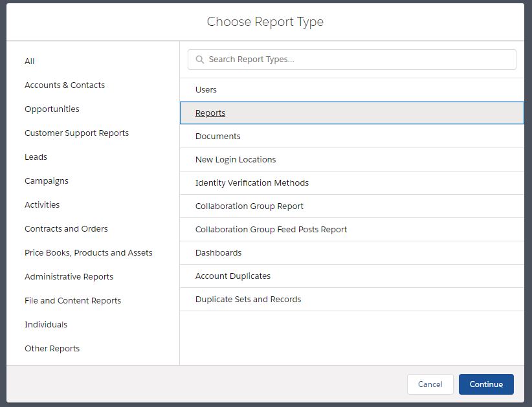Select the All category
The height and width of the screenshot is (407, 532).
[x=30, y=61]
